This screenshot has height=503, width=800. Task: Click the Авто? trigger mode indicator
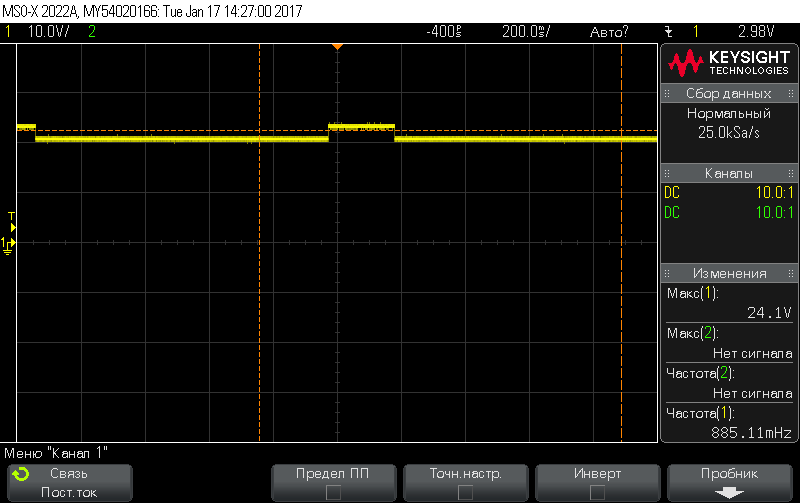(x=609, y=32)
